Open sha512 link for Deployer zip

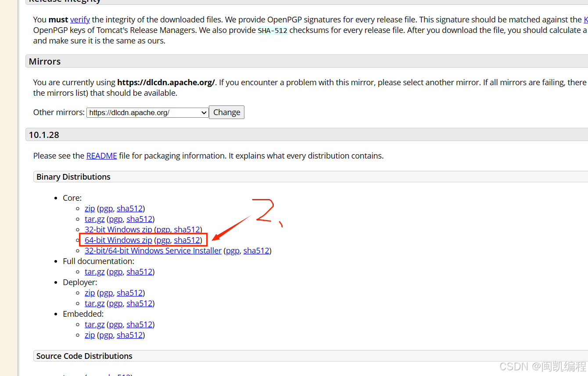(x=129, y=293)
